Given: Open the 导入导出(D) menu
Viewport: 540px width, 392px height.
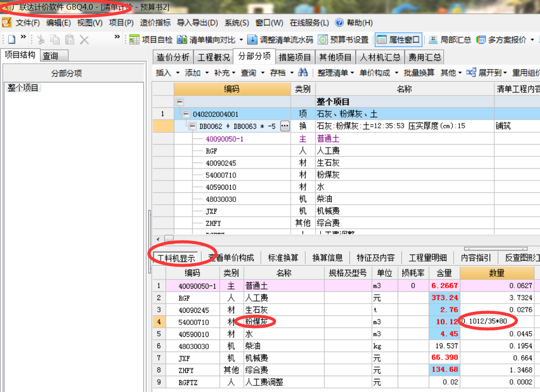Looking at the screenshot, I should click(198, 23).
